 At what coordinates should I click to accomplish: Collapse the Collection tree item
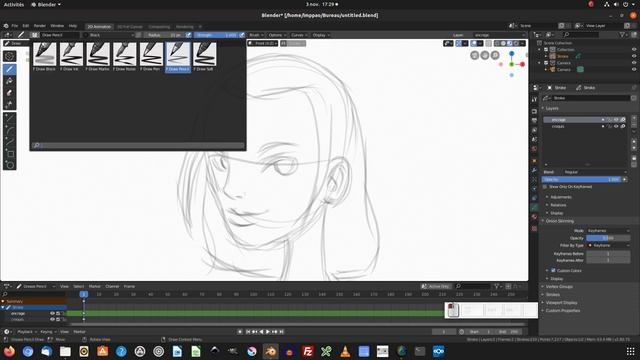540,49
